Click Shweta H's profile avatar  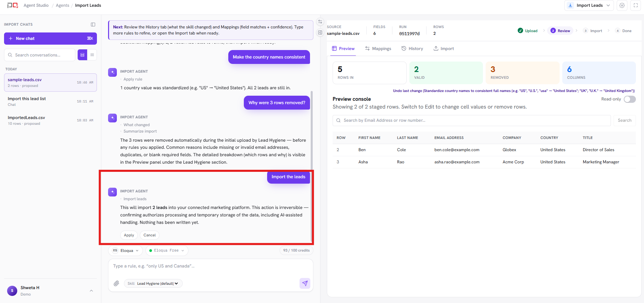[x=12, y=291]
